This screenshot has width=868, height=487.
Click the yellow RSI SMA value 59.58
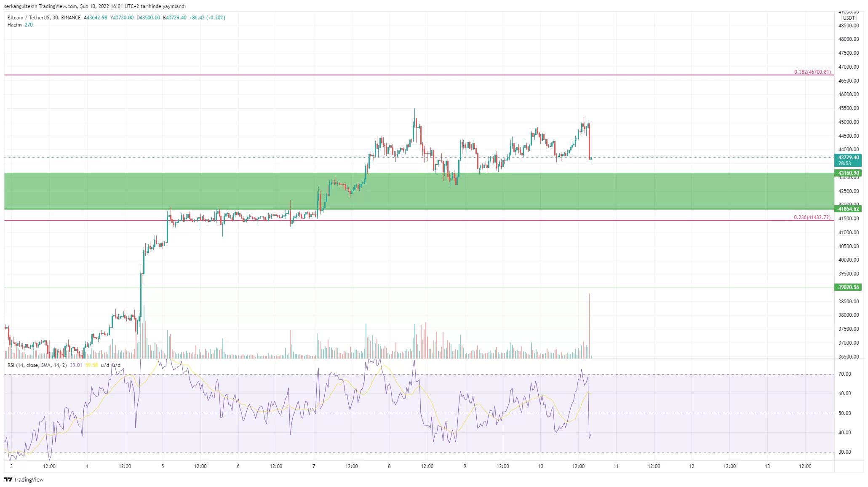[91, 365]
